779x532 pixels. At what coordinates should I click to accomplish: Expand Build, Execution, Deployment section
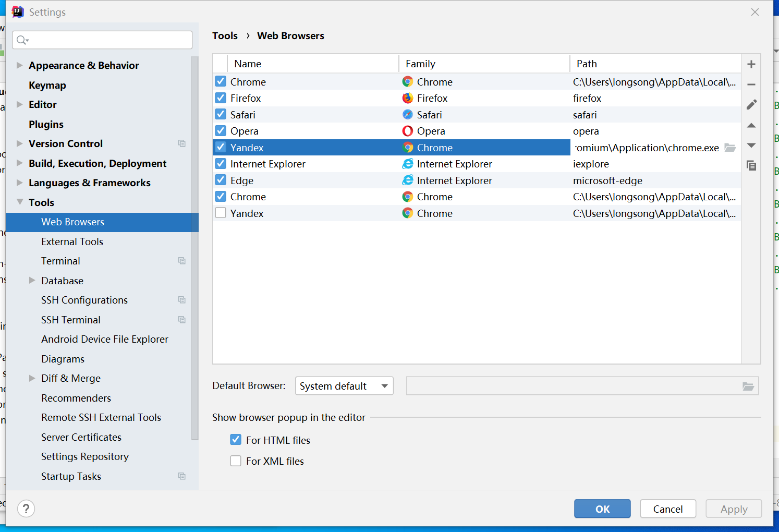click(20, 163)
